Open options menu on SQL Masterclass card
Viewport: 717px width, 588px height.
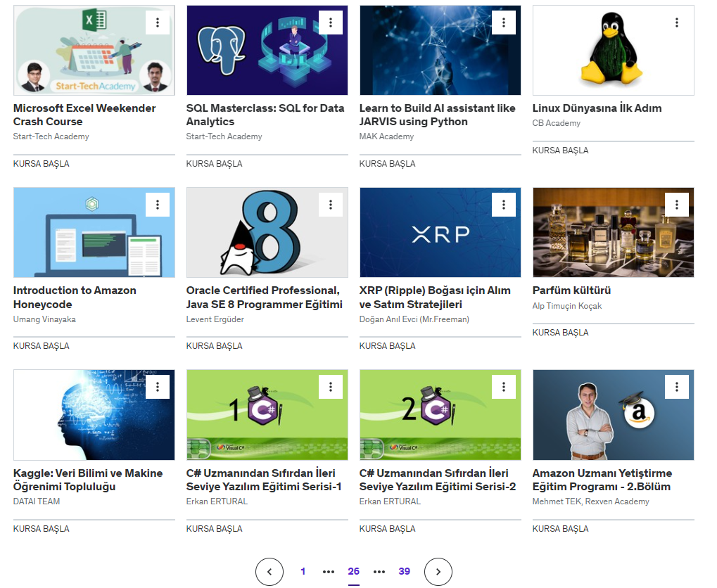tap(331, 23)
